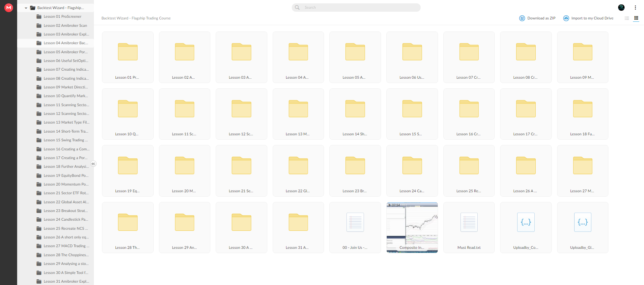Viewport: 644px width, 285px height.
Task: Open the Lesson 08 Cr... folder tile
Action: point(526,57)
